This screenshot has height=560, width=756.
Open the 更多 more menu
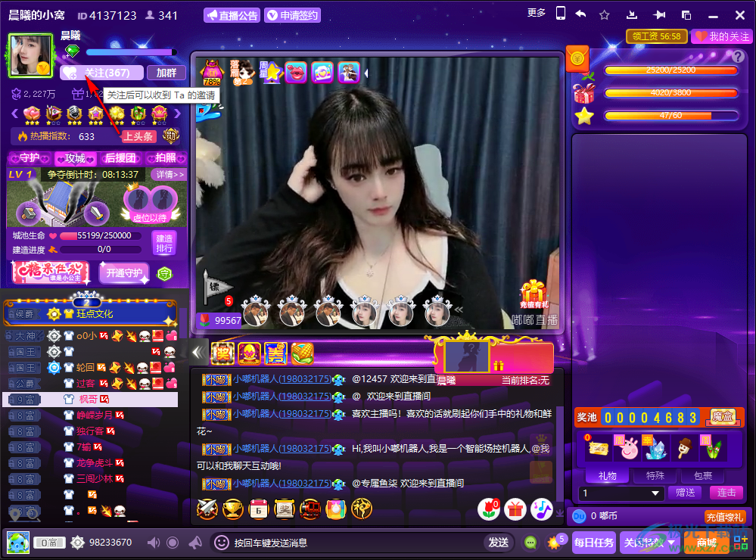coord(537,13)
